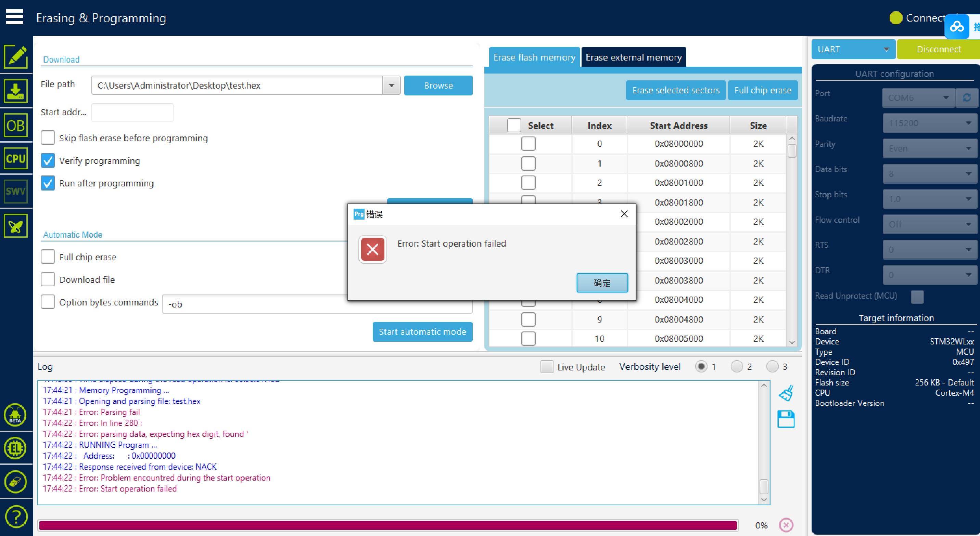Click the Browse button
The width and height of the screenshot is (980, 536).
(x=438, y=85)
